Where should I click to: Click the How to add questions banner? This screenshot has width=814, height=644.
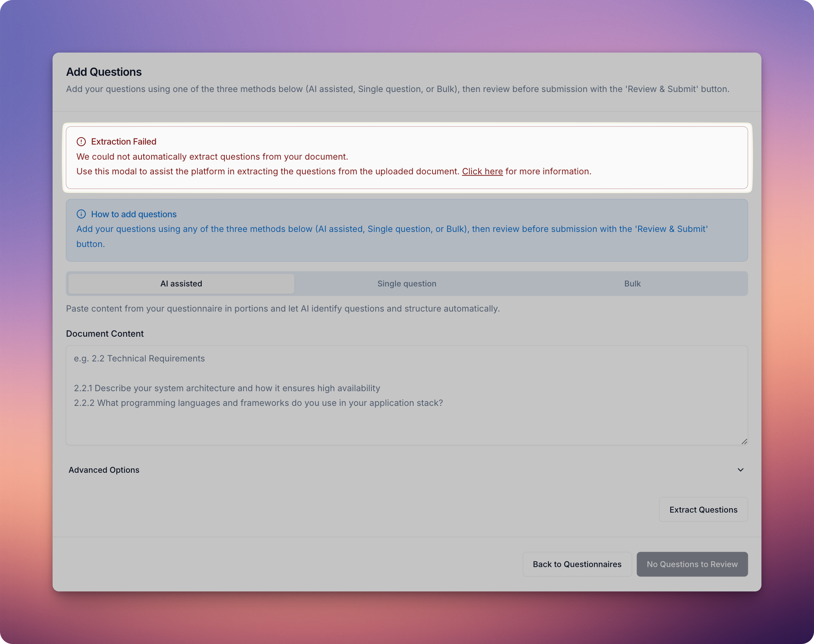click(407, 230)
